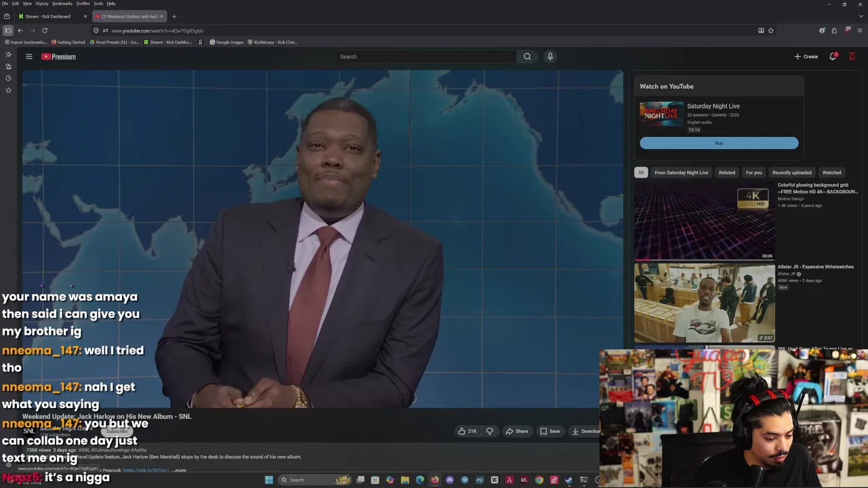Open YouTube notifications bell
This screenshot has height=488, width=868.
click(x=833, y=57)
